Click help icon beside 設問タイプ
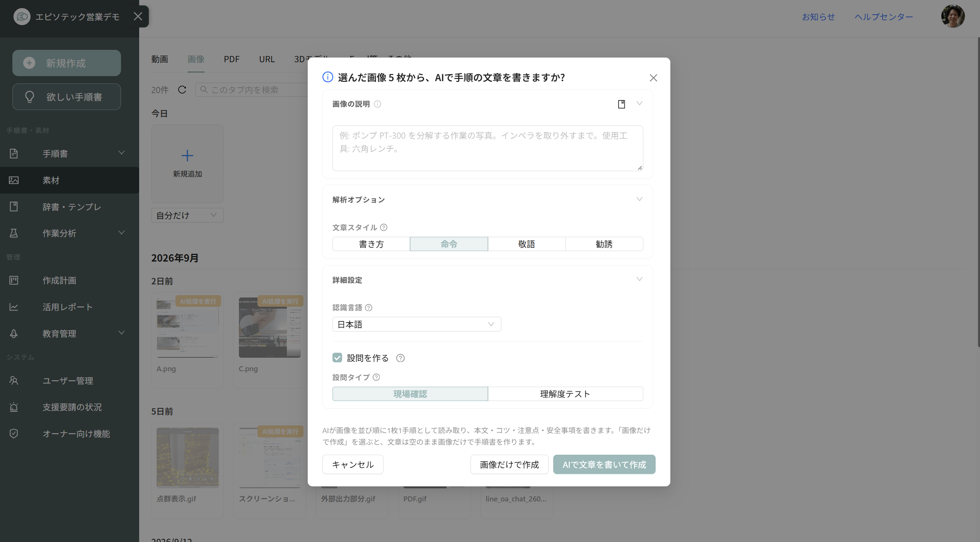The width and height of the screenshot is (980, 542). click(376, 377)
